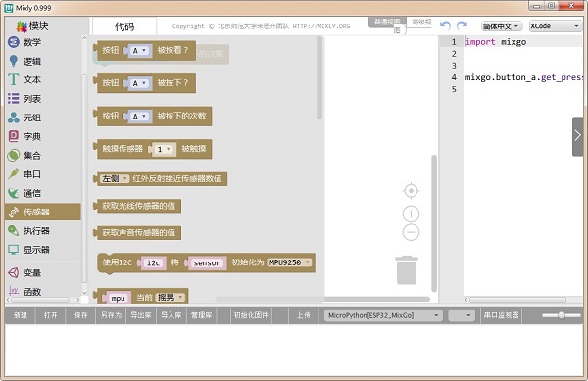Switch to the 高级视图 advanced view
This screenshot has width=588, height=381.
click(x=421, y=23)
